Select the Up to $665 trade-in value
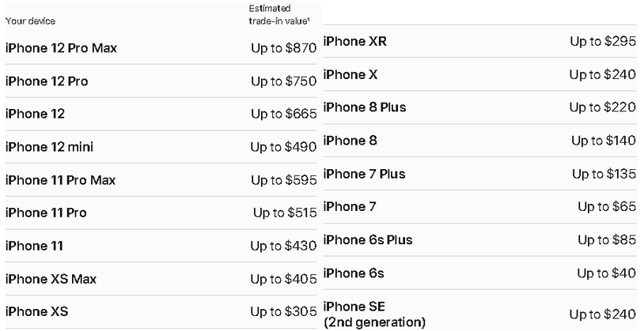Image resolution: width=644 pixels, height=331 pixels. pyautogui.click(x=283, y=115)
